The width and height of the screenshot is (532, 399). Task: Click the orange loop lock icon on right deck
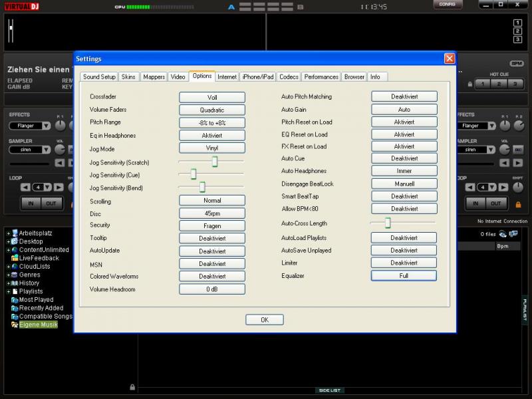(x=519, y=204)
